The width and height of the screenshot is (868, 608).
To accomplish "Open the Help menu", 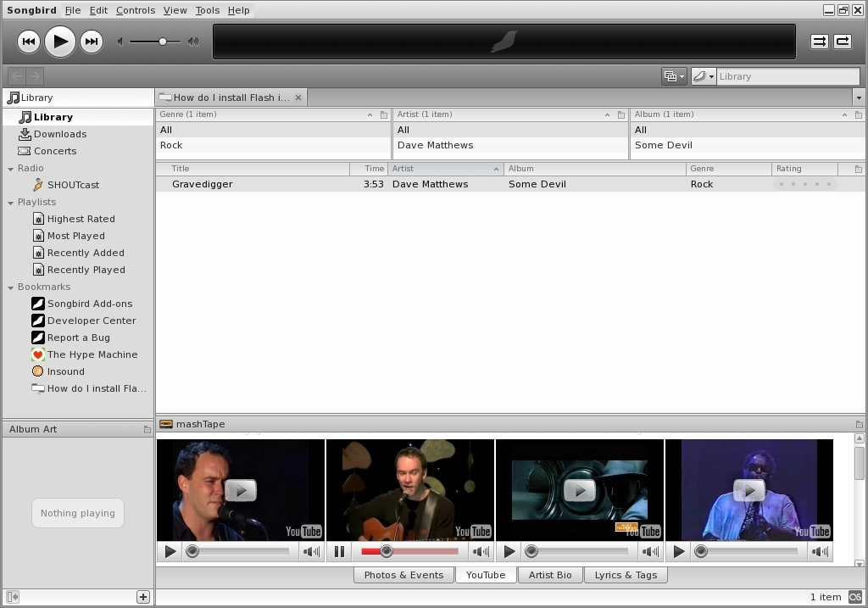I will [238, 10].
